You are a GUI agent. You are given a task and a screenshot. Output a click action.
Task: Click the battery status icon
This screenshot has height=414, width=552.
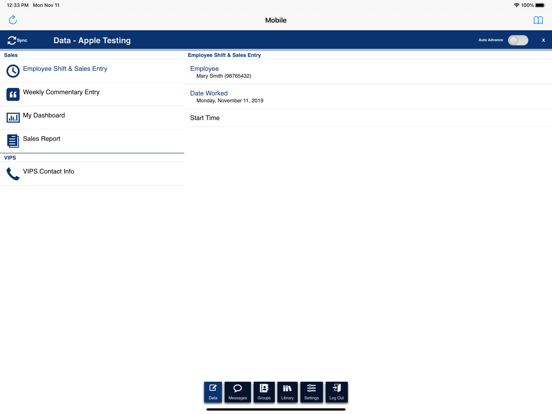click(x=540, y=5)
